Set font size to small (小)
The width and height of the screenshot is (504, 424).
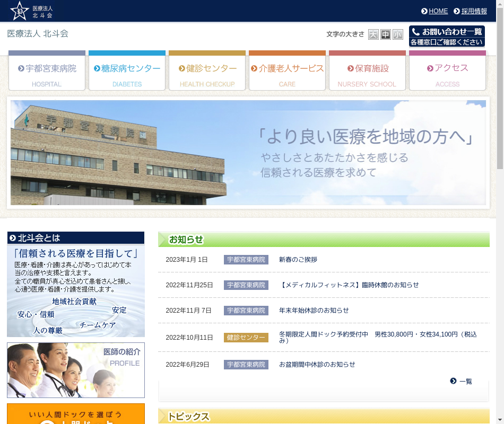pos(398,34)
